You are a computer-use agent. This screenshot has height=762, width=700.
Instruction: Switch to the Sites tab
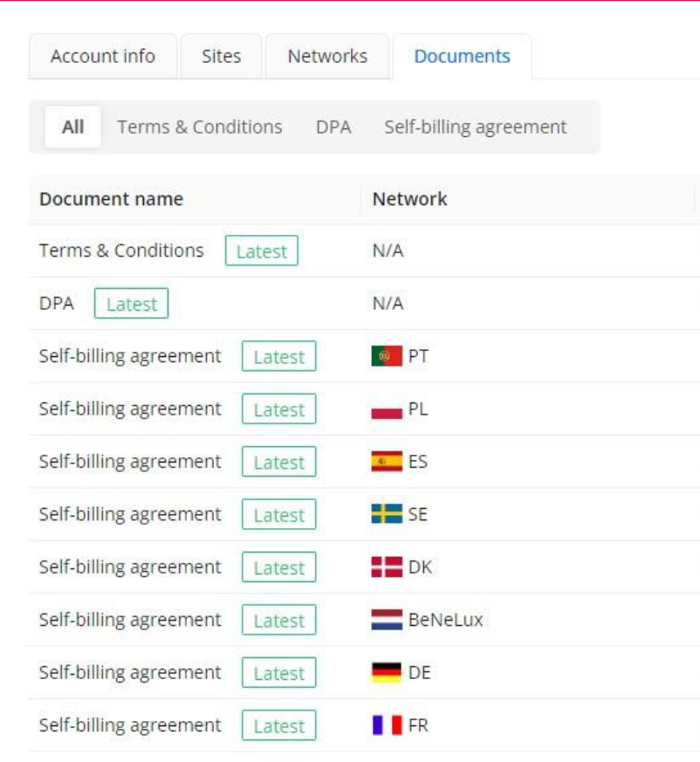coord(221,57)
